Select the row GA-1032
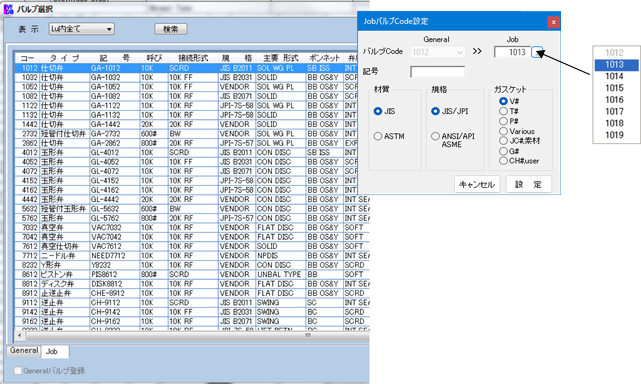 (192, 77)
